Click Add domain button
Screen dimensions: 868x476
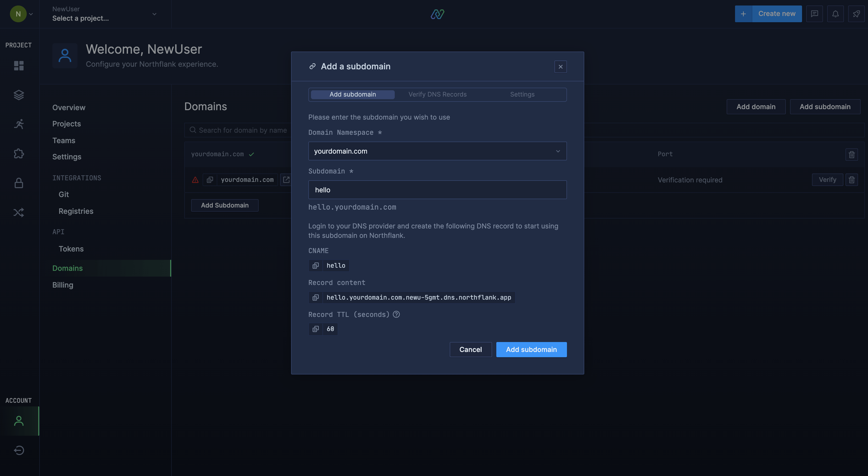coord(756,107)
